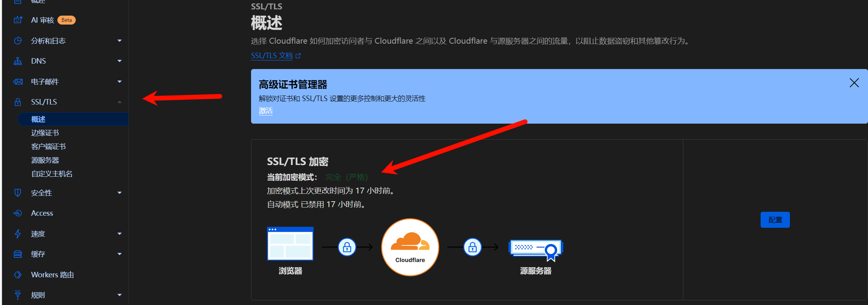
Task: Collapse the SSL/TLS section arrow
Action: pyautogui.click(x=119, y=102)
